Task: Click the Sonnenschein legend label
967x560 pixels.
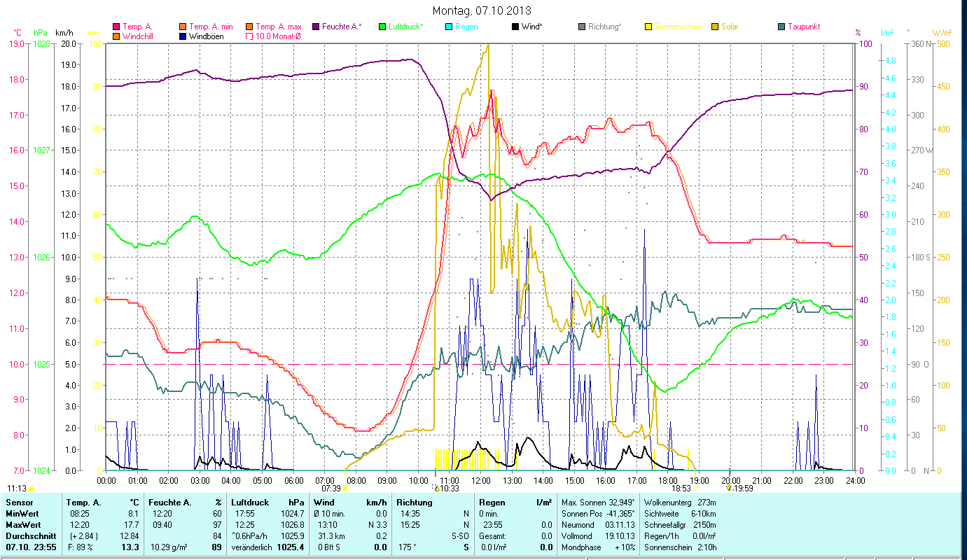Action: pos(679,27)
